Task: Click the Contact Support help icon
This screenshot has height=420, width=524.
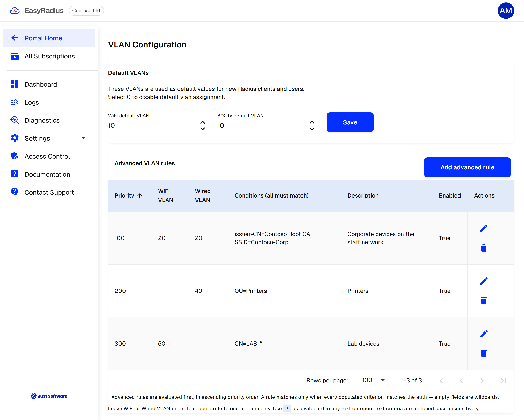Action: [x=15, y=192]
